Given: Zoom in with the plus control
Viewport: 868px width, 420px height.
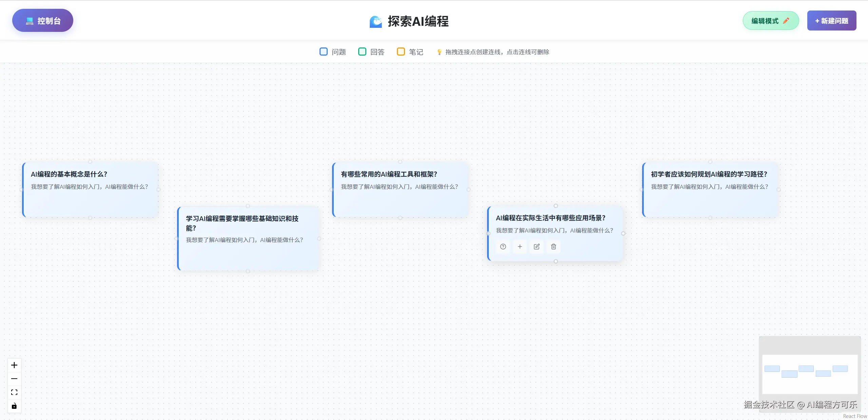Looking at the screenshot, I should click(x=14, y=365).
